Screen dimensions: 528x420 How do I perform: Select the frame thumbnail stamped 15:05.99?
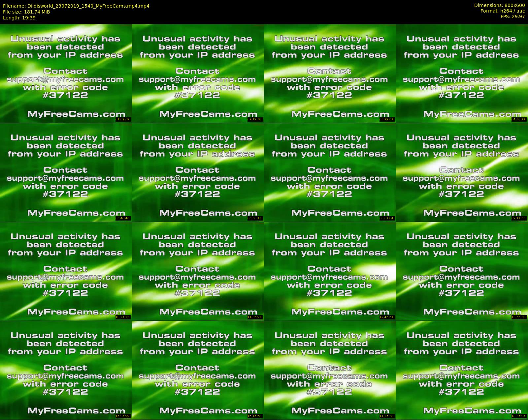click(66, 370)
